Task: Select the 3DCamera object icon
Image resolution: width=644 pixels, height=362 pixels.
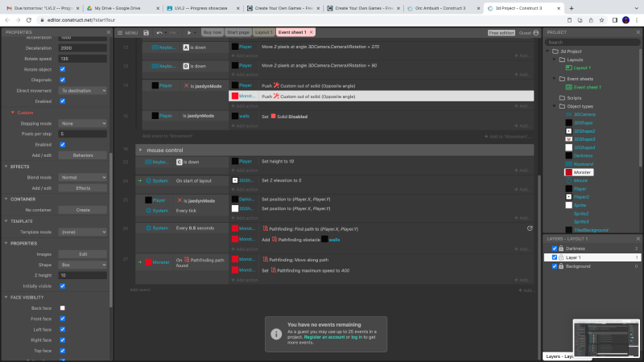Action: (568, 114)
